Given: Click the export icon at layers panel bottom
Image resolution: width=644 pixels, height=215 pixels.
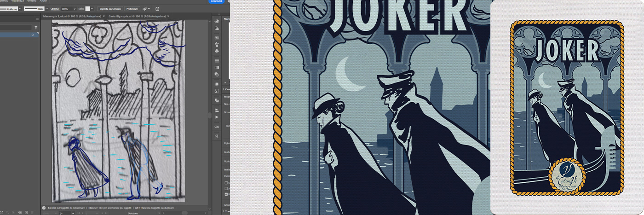Looking at the screenshot, I should (x=2, y=212).
